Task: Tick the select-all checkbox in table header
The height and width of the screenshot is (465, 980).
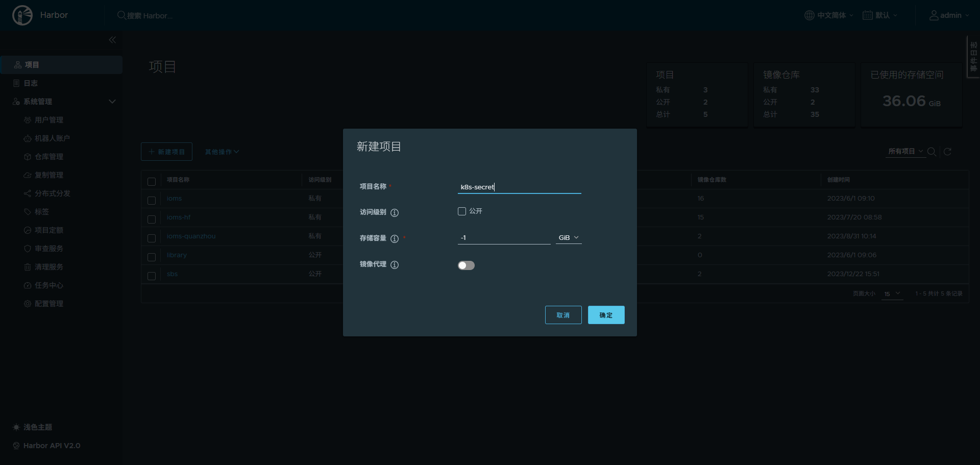Action: (152, 182)
